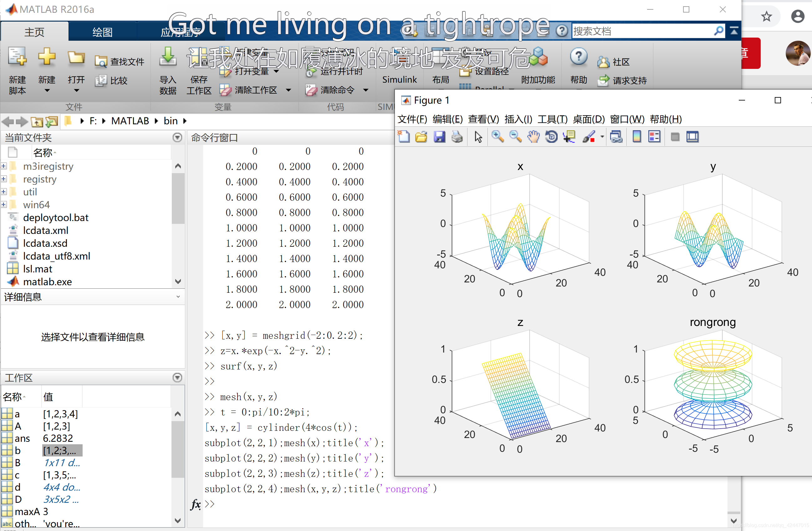The height and width of the screenshot is (531, 812).
Task: Select the Zoom In tool in Figure
Action: pos(498,137)
